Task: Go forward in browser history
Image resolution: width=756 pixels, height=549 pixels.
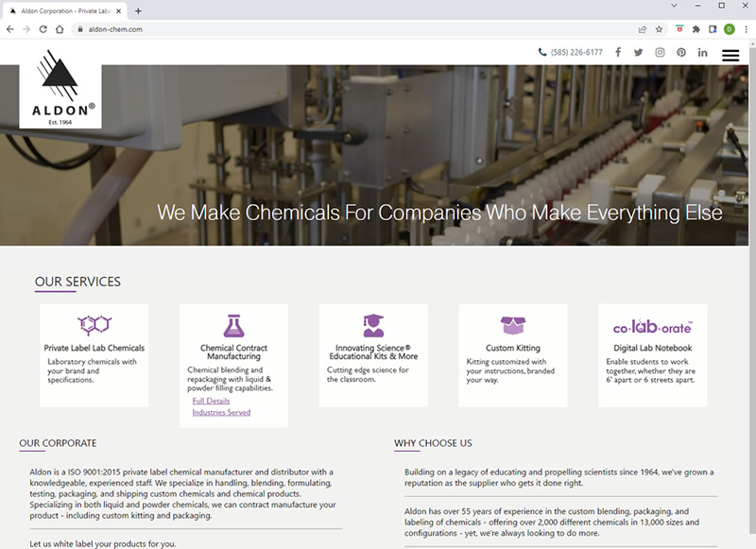Action: click(26, 29)
